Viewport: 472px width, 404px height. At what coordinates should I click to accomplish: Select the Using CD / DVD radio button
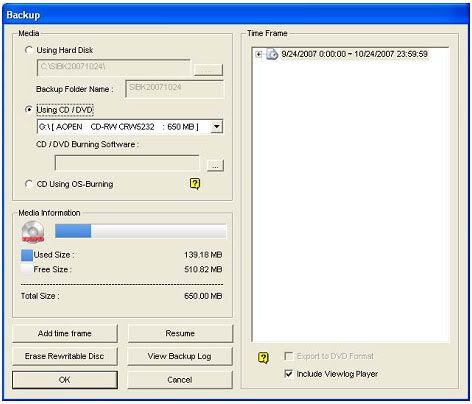tap(29, 110)
